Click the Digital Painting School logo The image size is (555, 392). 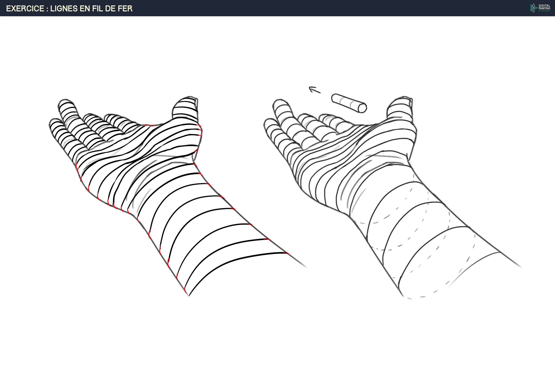click(540, 8)
